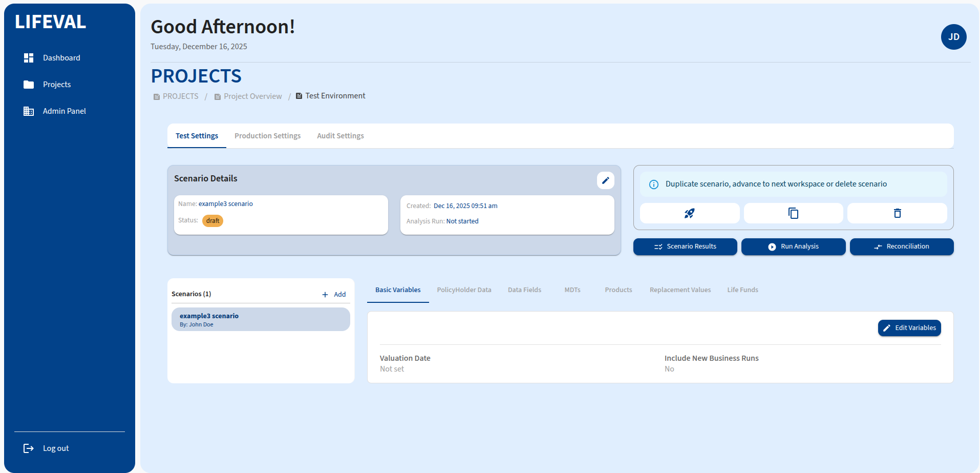
Task: Switch to the Production Settings tab
Action: pyautogui.click(x=267, y=136)
